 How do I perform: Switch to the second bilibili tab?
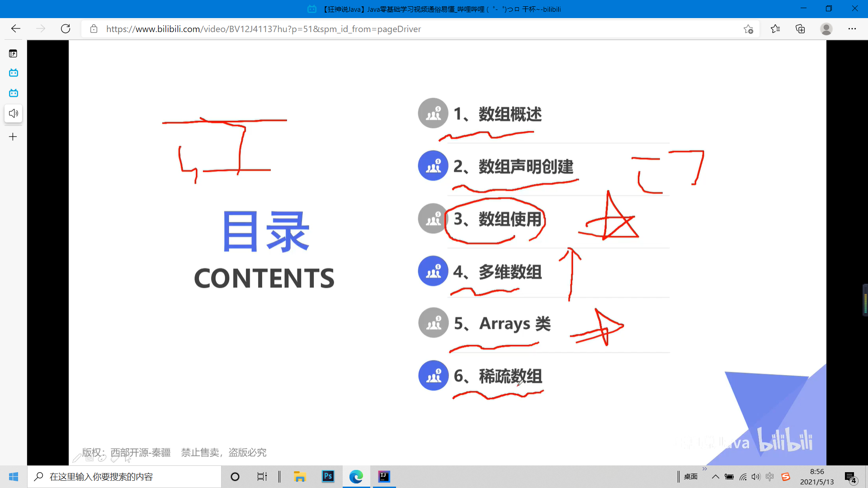pyautogui.click(x=13, y=93)
